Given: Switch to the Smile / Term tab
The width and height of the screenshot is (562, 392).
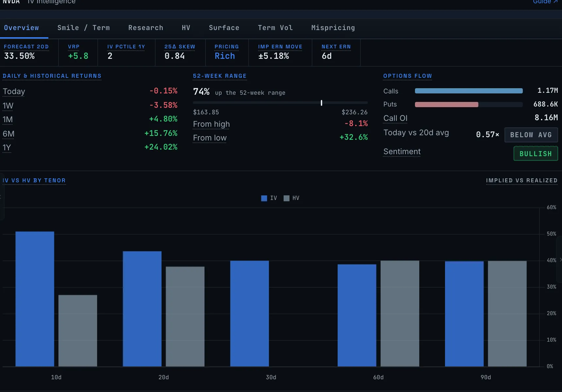Looking at the screenshot, I should [x=84, y=28].
